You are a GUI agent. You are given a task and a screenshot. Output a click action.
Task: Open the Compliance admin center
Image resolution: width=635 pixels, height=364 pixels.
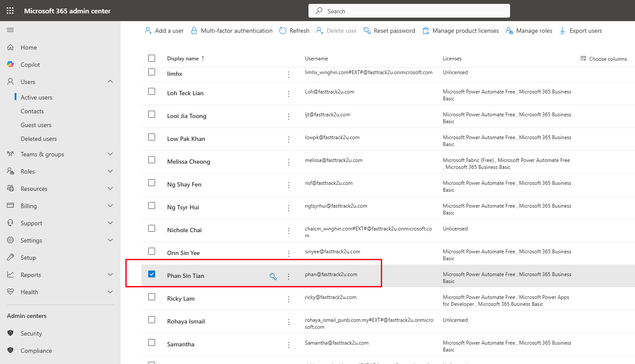tap(36, 351)
